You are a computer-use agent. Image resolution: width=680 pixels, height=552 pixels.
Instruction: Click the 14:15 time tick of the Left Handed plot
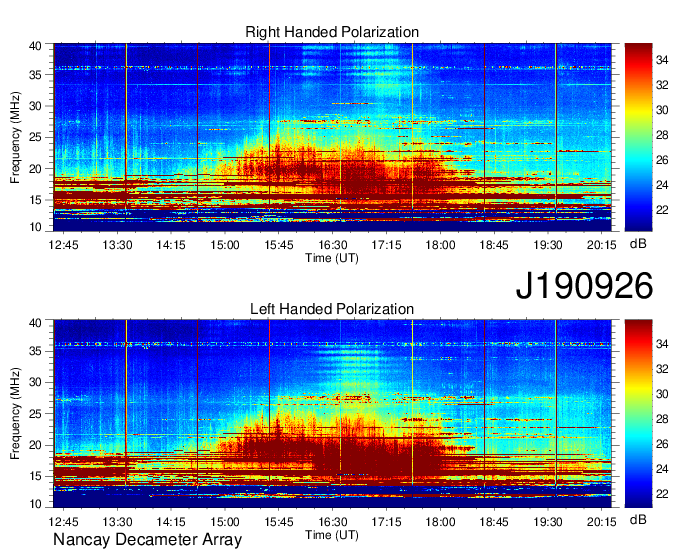pos(171,522)
